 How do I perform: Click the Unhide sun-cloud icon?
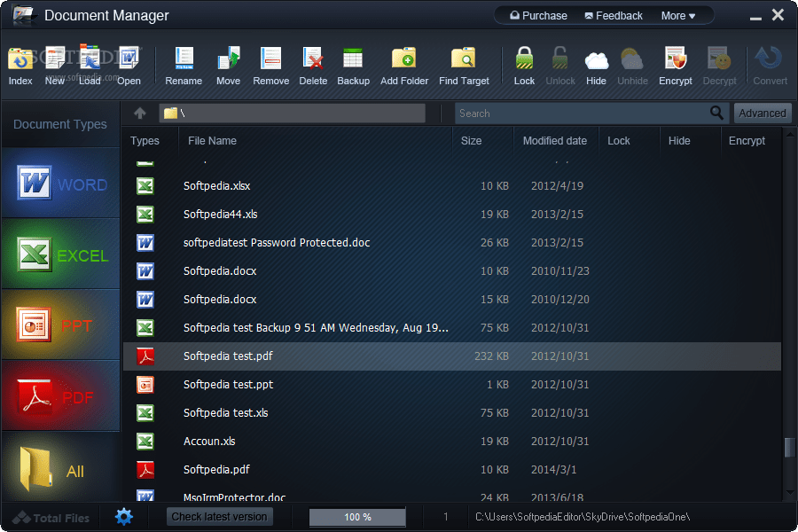coord(632,59)
